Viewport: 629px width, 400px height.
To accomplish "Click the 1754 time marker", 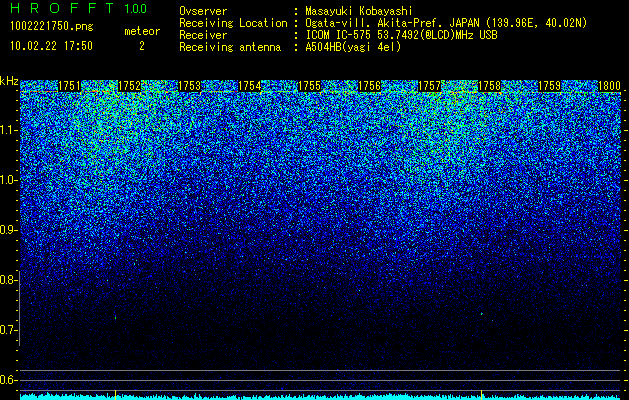I will click(250, 86).
